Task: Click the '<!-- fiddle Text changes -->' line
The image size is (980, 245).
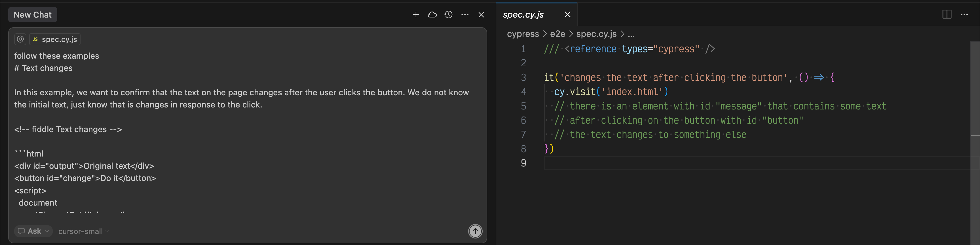Action: [68, 129]
